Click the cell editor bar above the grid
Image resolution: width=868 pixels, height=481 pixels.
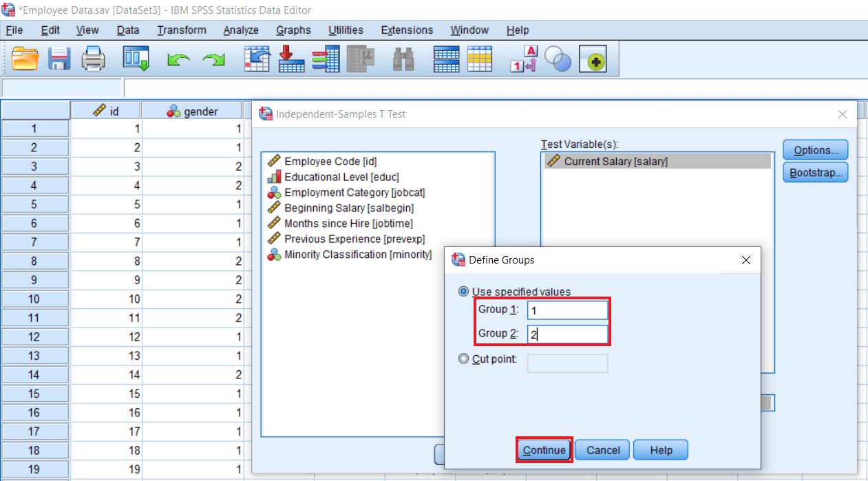tap(496, 88)
